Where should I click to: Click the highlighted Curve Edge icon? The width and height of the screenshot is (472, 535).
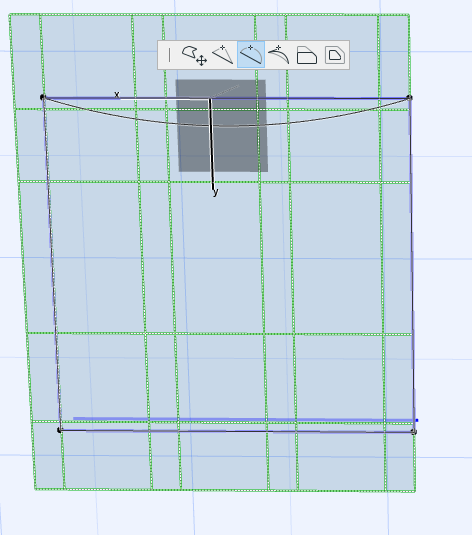tap(251, 55)
